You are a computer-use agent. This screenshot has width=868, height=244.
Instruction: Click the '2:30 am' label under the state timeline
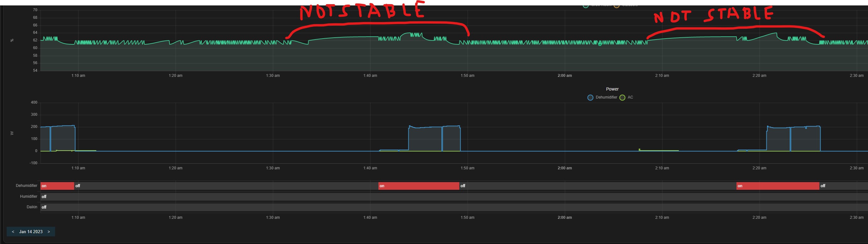(857, 218)
